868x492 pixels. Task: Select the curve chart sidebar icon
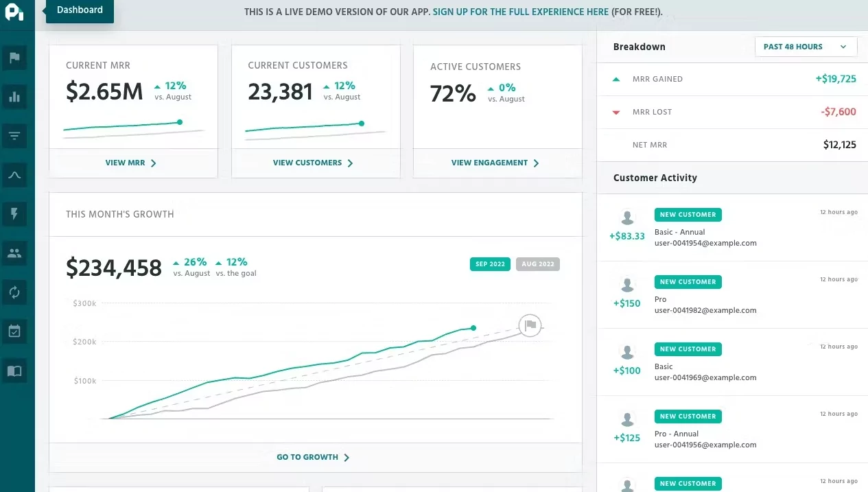[x=14, y=175]
